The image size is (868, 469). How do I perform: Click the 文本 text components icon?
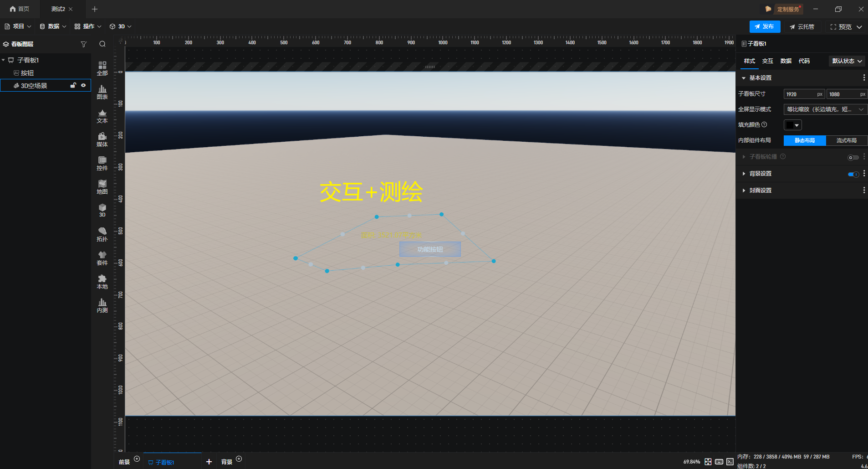point(102,116)
